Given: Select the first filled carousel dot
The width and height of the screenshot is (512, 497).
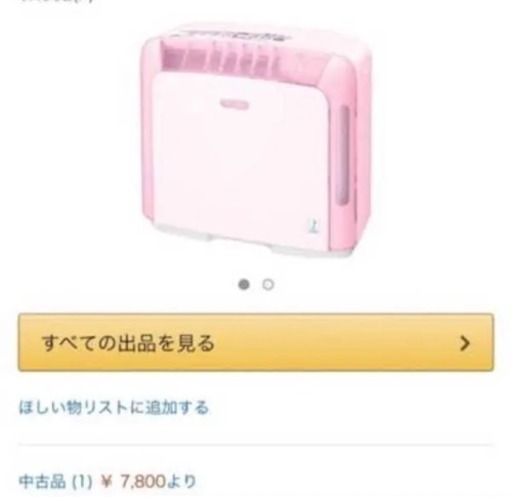Looking at the screenshot, I should click(244, 285).
